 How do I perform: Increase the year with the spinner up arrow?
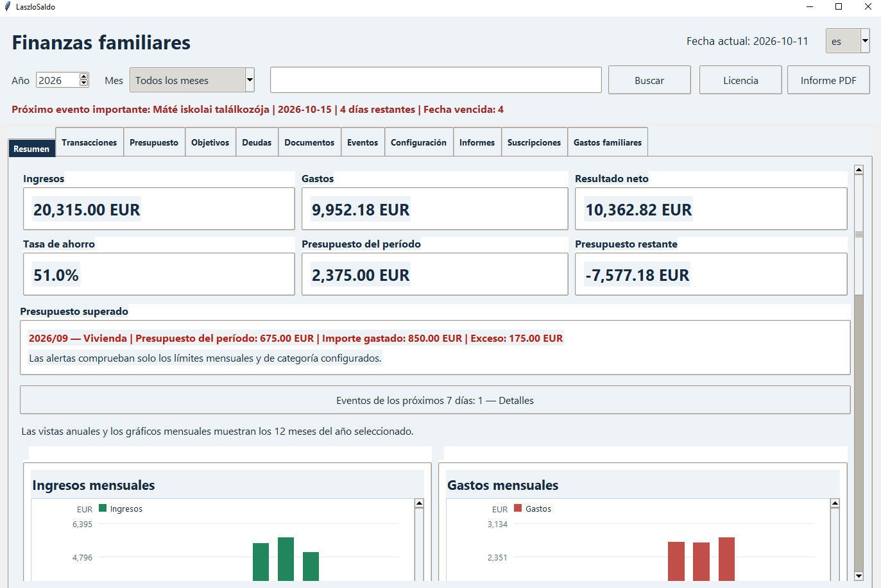[x=83, y=77]
